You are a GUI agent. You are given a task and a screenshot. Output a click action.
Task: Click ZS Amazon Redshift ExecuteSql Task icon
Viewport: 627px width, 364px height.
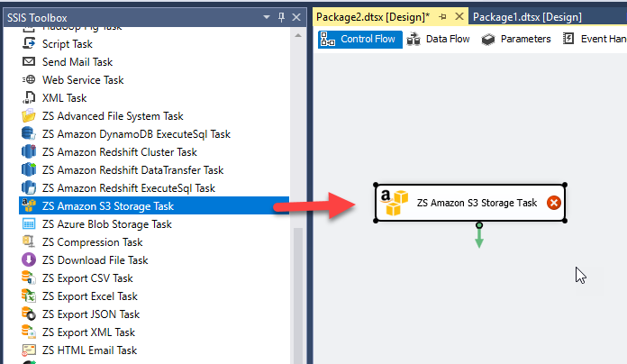[x=29, y=187]
